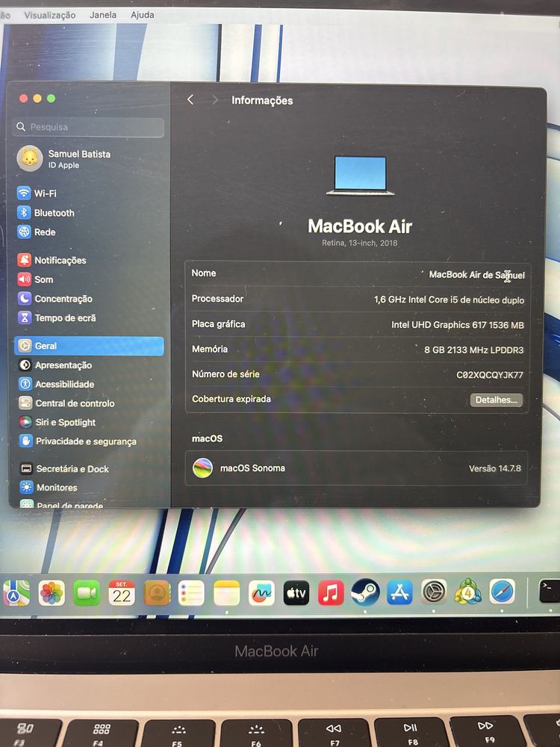This screenshot has width=560, height=747.
Task: Open Notes in the Dock
Action: 227,593
